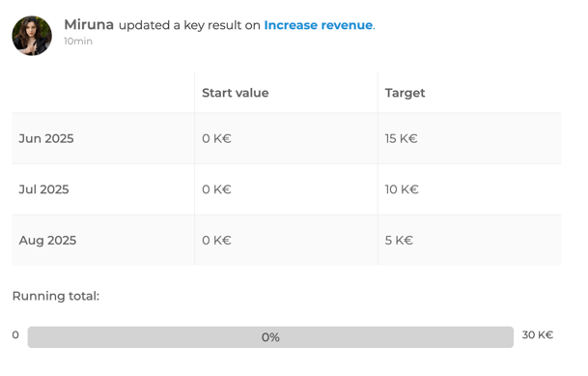Open the Increase revenue objective link
Screen dimensions: 588x376
(x=319, y=25)
